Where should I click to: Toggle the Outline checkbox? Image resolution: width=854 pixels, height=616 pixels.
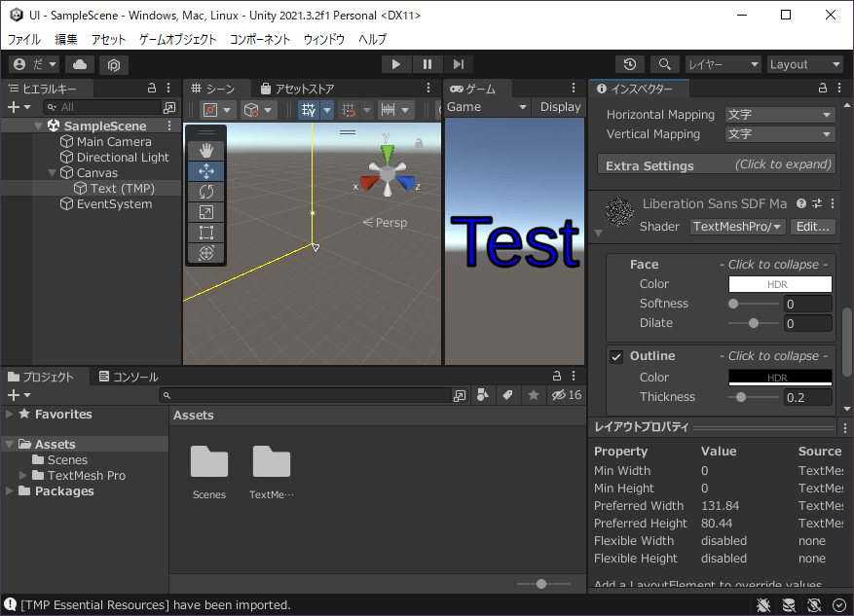pos(616,357)
